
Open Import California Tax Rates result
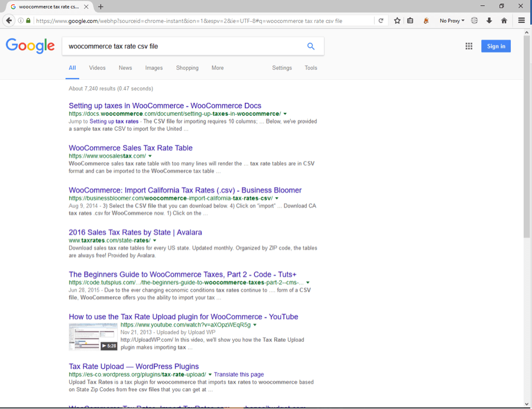click(185, 190)
